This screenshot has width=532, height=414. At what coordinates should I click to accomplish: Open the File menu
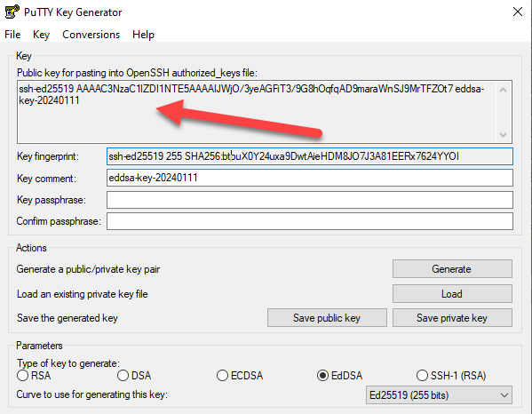tap(12, 35)
